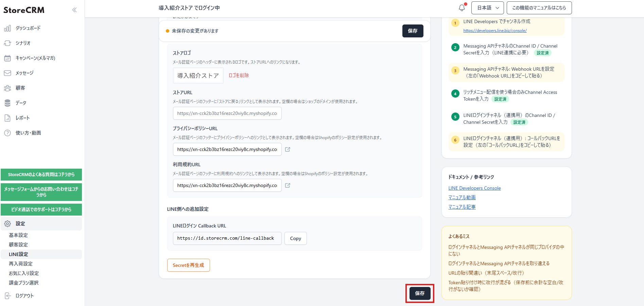Click the キャンペーン calendar icon
644x306 pixels.
coord(7,58)
